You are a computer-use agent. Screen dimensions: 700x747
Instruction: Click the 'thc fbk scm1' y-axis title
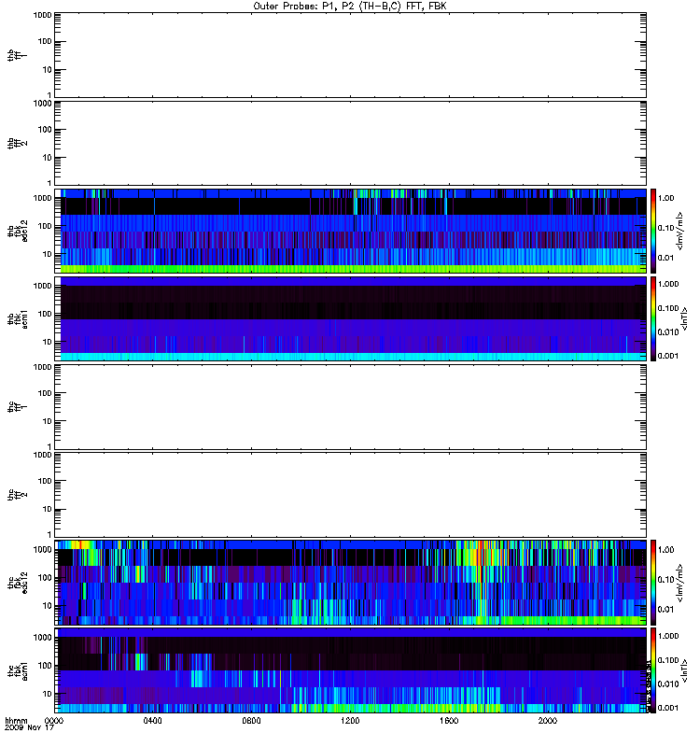click(x=18, y=670)
